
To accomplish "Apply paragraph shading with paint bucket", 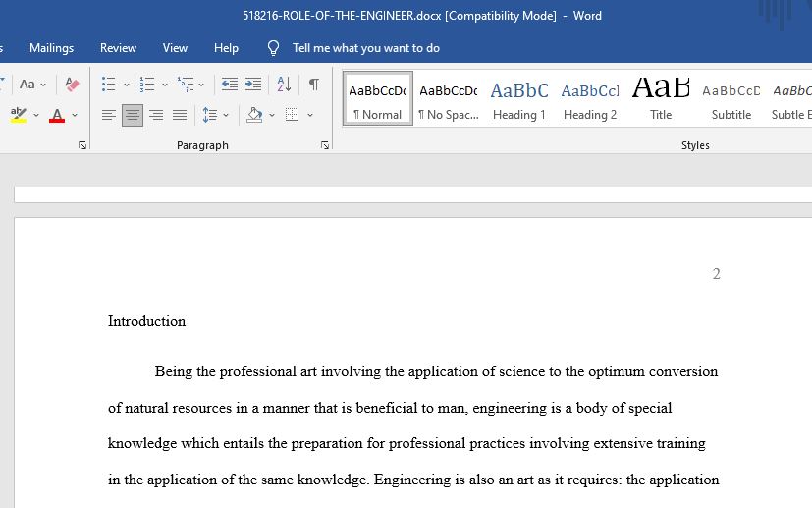I will click(254, 115).
